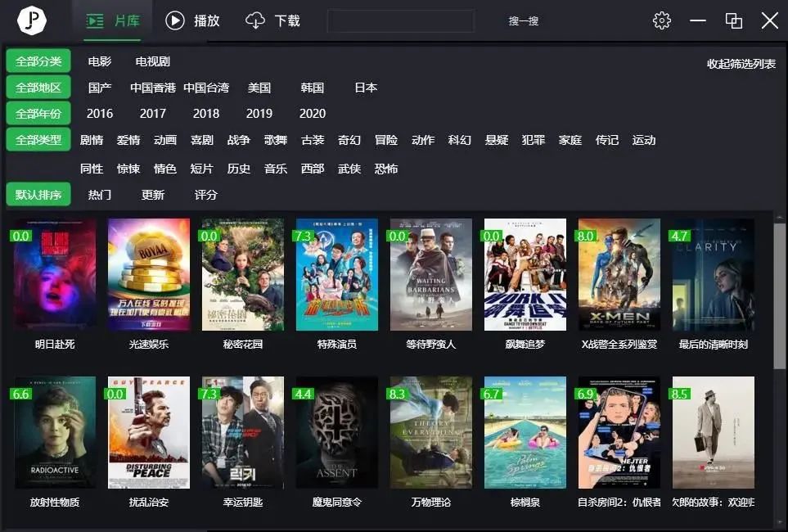788x532 pixels.
Task: Select the 全部类型 filter
Action: pyautogui.click(x=38, y=140)
